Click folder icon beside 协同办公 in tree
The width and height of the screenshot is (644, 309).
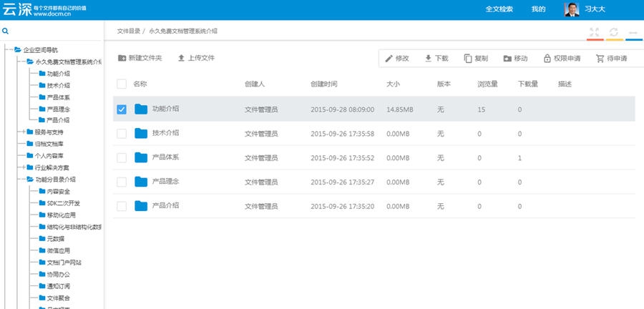pos(42,274)
